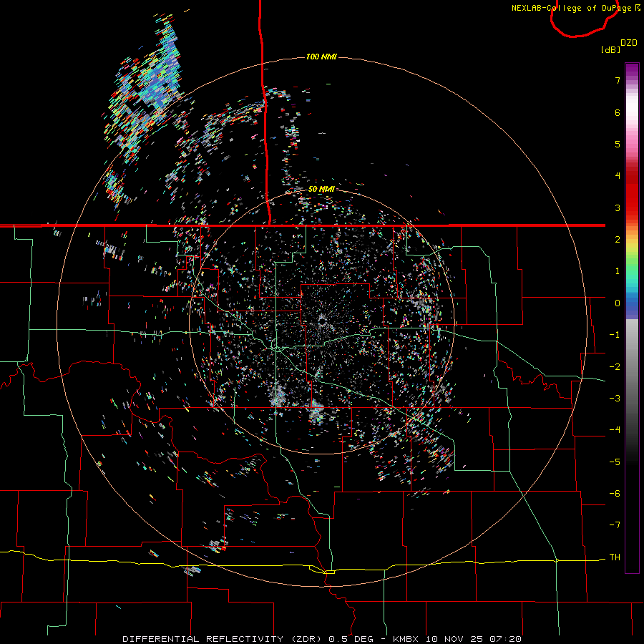This screenshot has width=644, height=644.
Task: Click the "TH" threshold label on scale
Action: coord(615,557)
